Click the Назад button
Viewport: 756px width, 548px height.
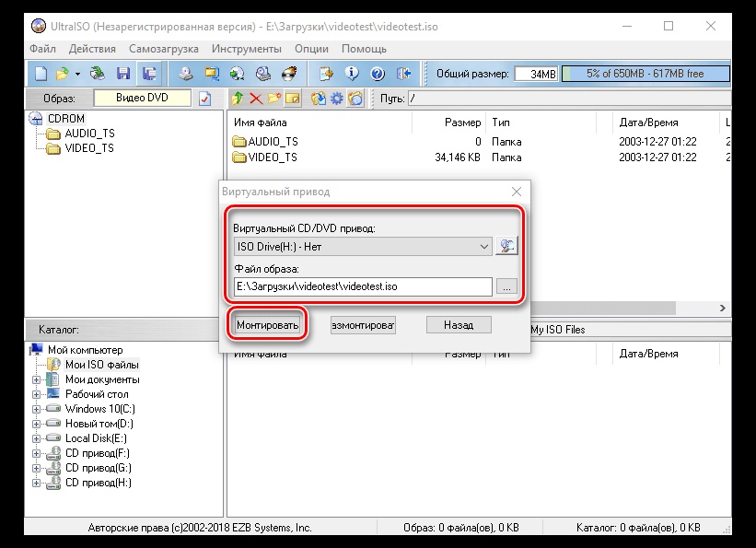tap(459, 325)
